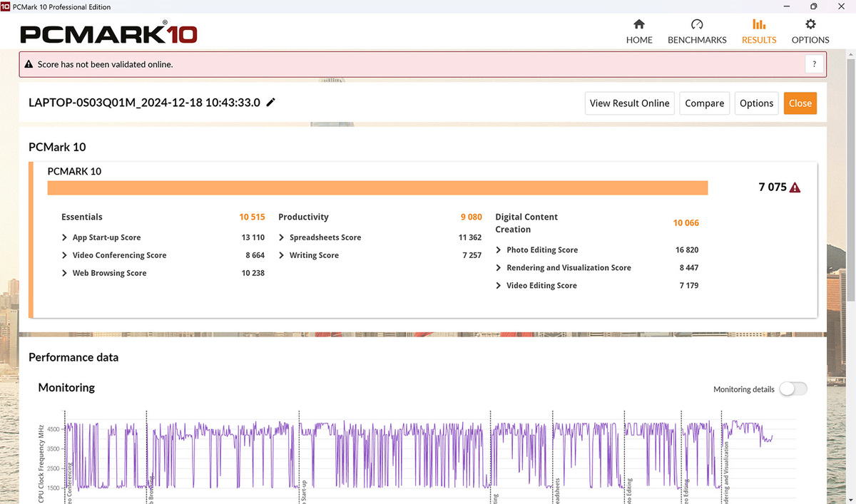Expand the App Start-up Score row

point(65,238)
